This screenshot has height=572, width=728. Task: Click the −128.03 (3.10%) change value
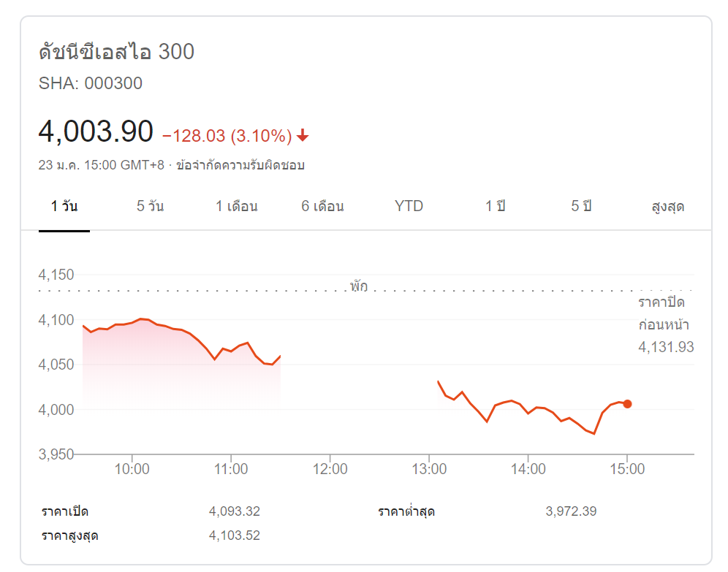pyautogui.click(x=227, y=136)
